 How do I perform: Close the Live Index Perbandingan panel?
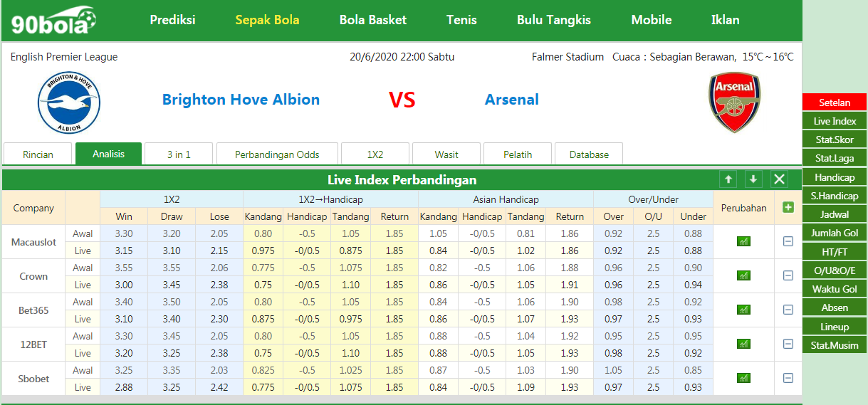(780, 179)
